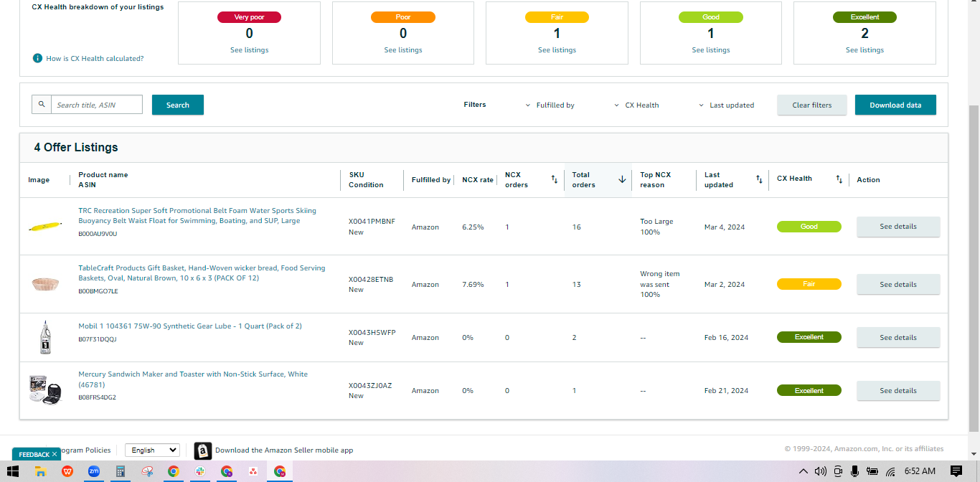Screen dimensions: 980x482
Task: Click the Amazon Seller app logo icon
Action: [203, 450]
